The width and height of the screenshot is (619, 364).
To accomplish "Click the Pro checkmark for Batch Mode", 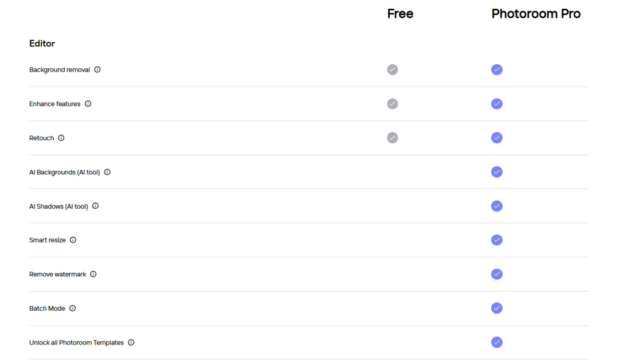I will (x=497, y=308).
